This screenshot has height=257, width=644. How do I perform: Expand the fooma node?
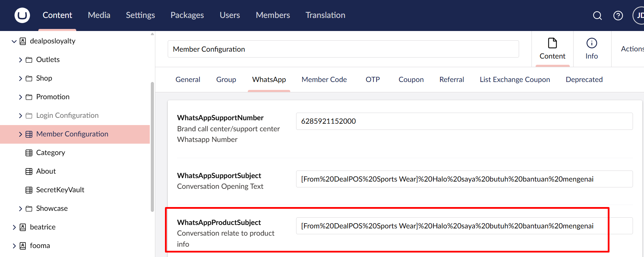[x=14, y=246]
